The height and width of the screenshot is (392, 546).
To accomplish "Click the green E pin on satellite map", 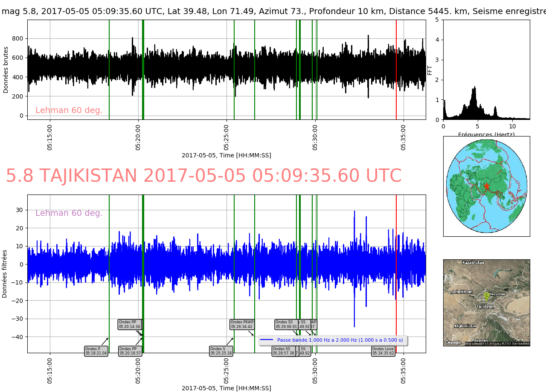I will pos(486,296).
